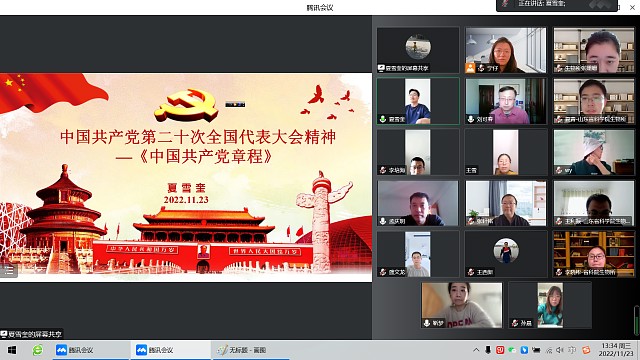Open the Windows Start menu
Screen dimensions: 640x360
tap(11, 350)
